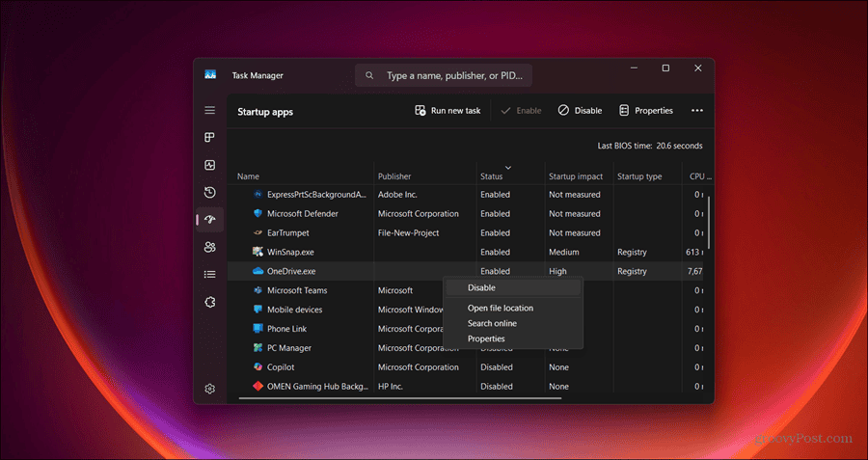Select the WinSnap.exe row name

coord(290,252)
